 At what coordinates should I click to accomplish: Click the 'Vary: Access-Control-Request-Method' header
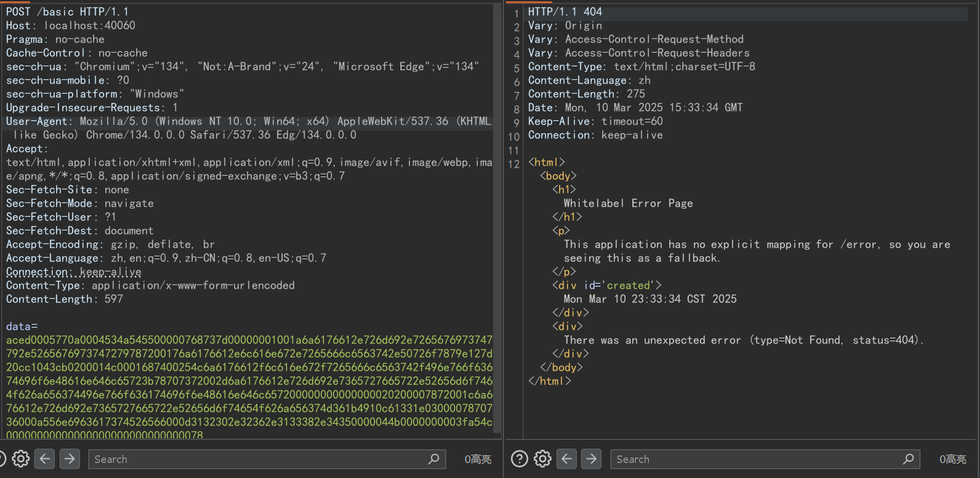coord(636,39)
